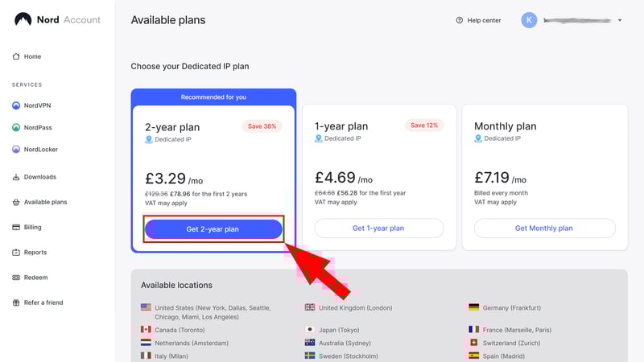Click the Redeem coupon icon
644x362 pixels.
click(16, 278)
